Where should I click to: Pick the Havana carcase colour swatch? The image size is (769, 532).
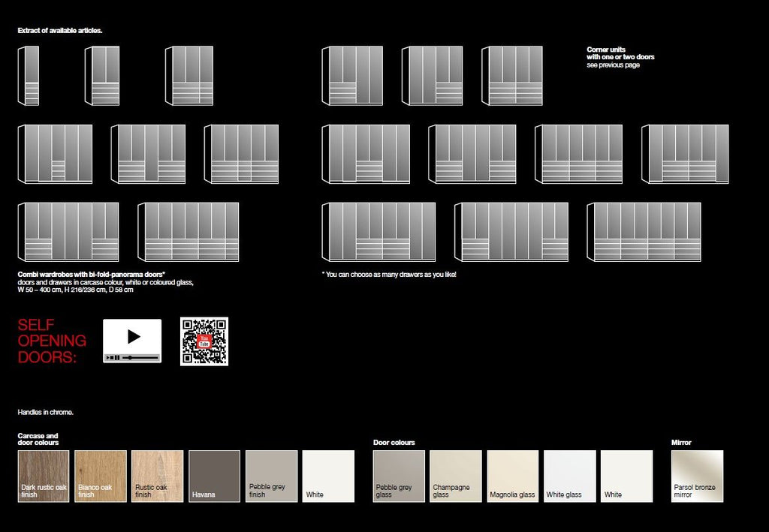tap(214, 476)
